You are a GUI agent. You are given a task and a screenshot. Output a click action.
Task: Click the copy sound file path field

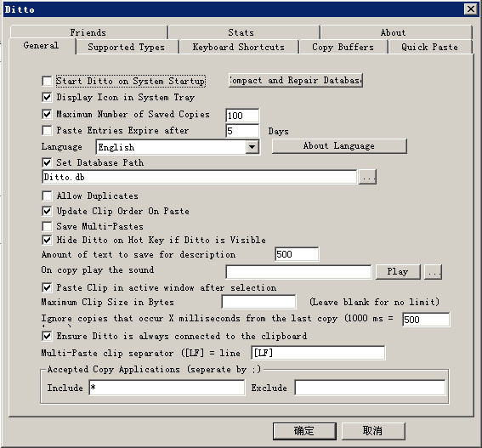[298, 272]
